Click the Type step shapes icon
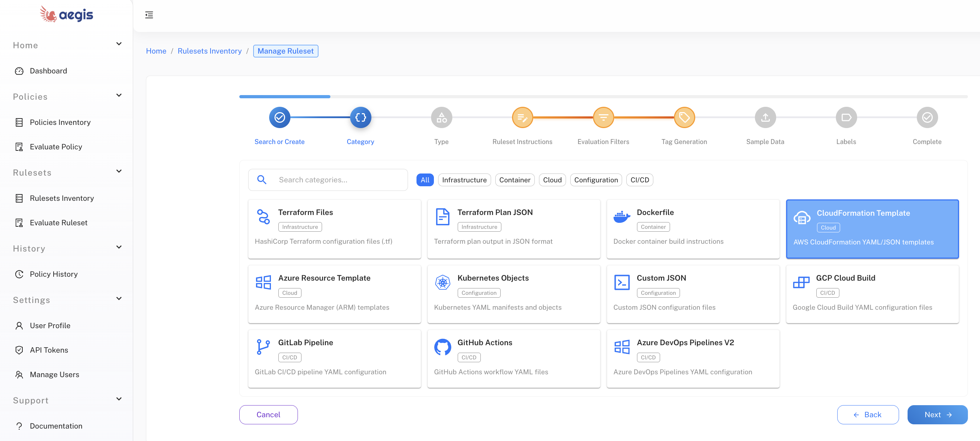980x441 pixels. point(441,117)
